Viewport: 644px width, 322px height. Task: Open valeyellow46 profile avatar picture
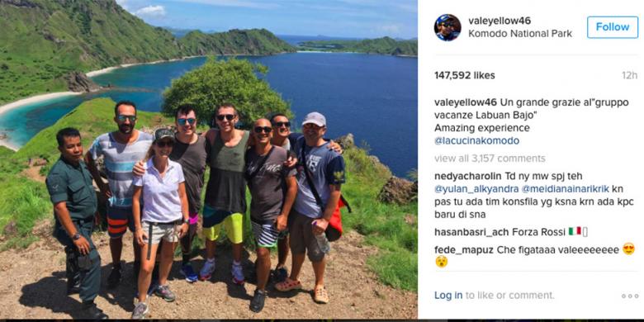pos(447,27)
